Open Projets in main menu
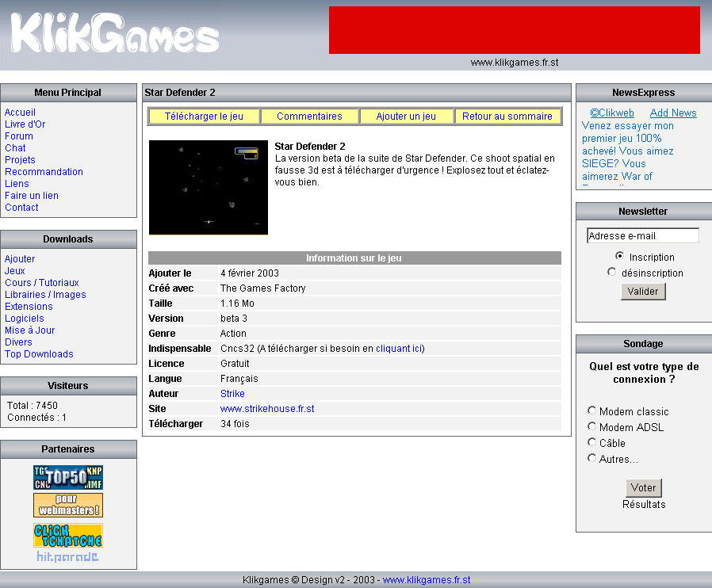The width and height of the screenshot is (712, 588). (20, 160)
